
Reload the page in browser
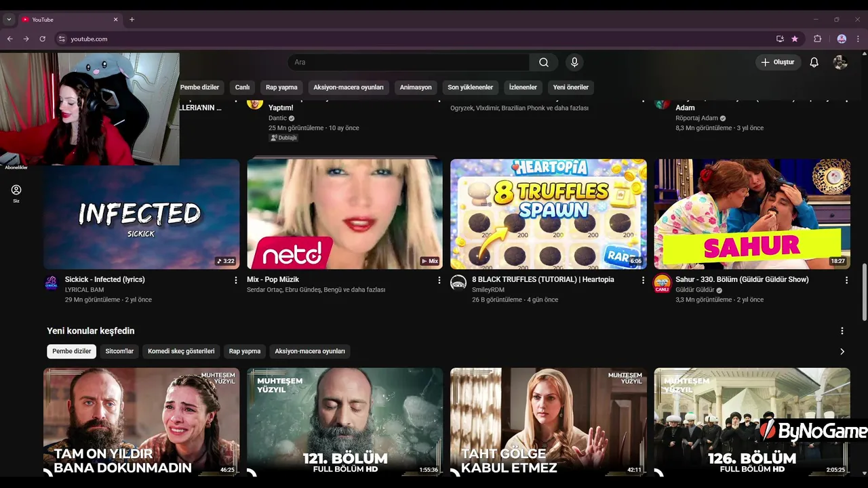[x=43, y=39]
